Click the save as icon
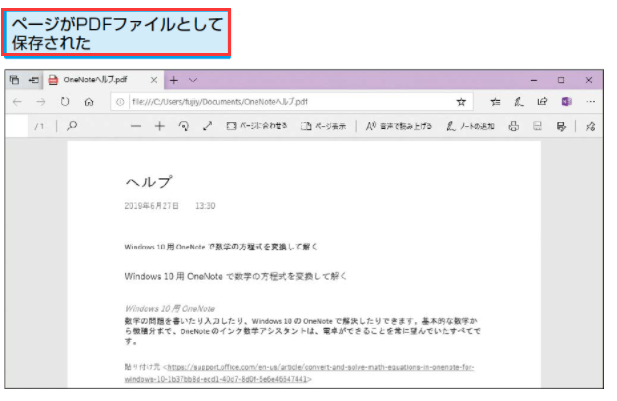617x401 pixels. pyautogui.click(x=561, y=126)
